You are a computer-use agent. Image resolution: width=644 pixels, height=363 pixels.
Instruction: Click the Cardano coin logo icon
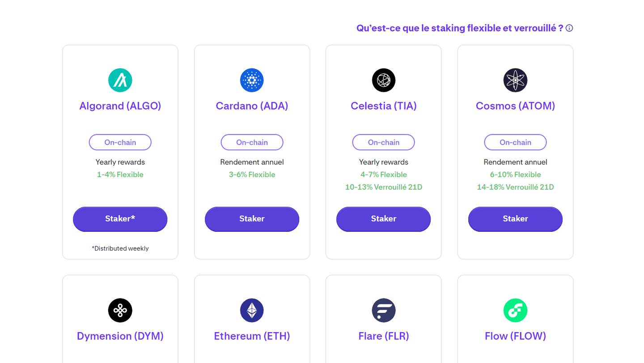252,80
